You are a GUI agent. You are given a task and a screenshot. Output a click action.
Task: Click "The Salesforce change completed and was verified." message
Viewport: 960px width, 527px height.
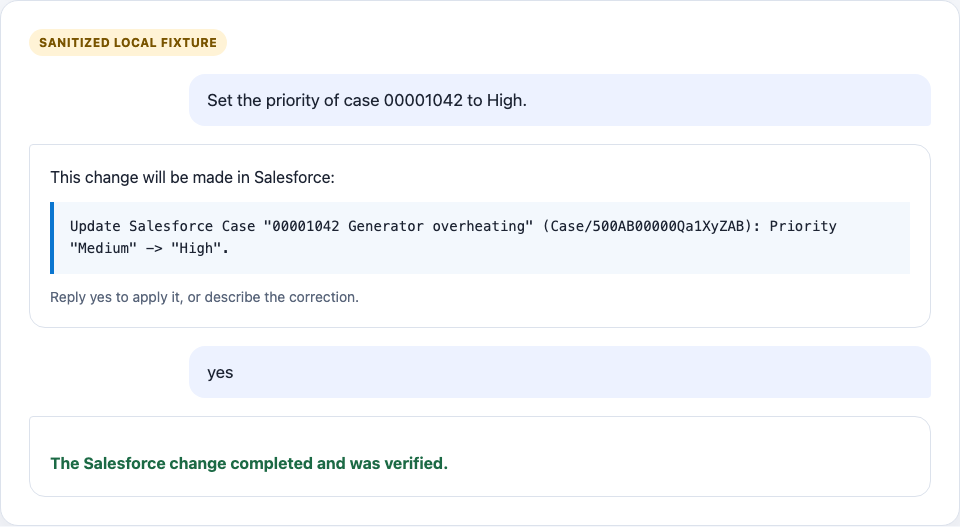[x=249, y=463]
